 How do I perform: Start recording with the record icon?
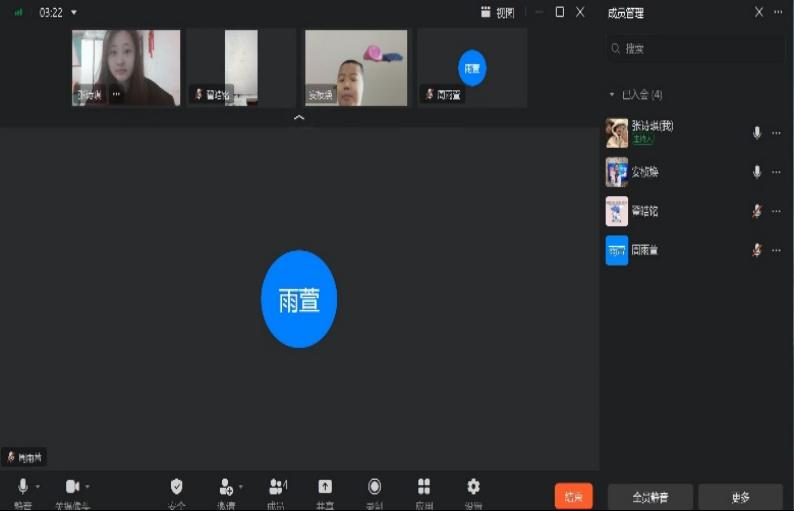[374, 487]
